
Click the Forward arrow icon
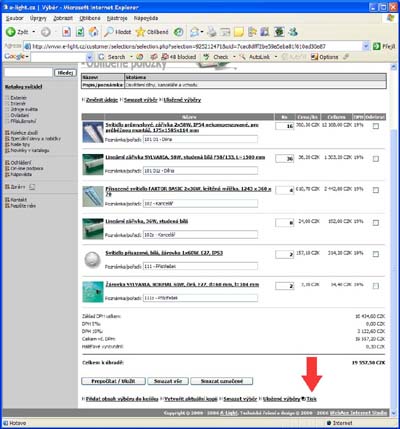[x=46, y=32]
